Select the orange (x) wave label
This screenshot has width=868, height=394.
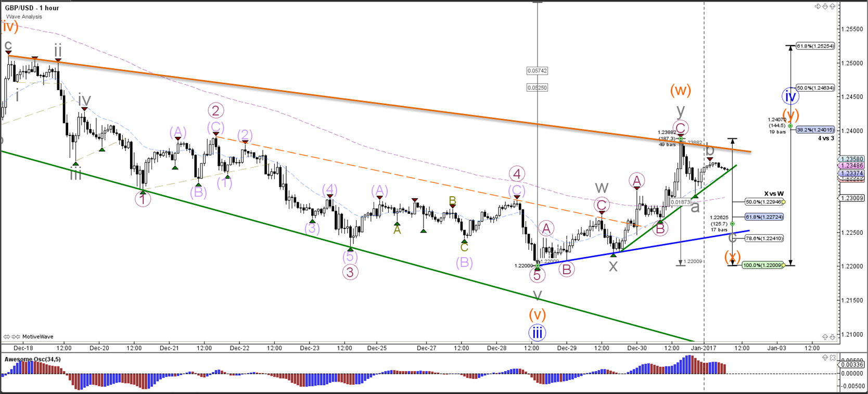click(732, 257)
